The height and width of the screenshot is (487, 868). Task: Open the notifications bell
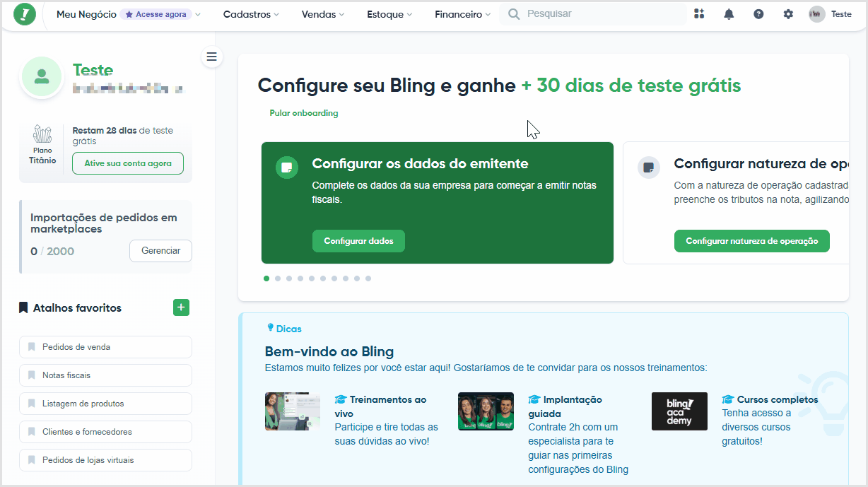[729, 14]
